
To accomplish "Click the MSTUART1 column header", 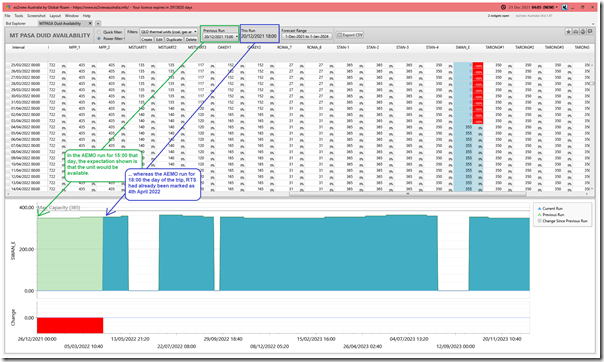I will coord(138,47).
